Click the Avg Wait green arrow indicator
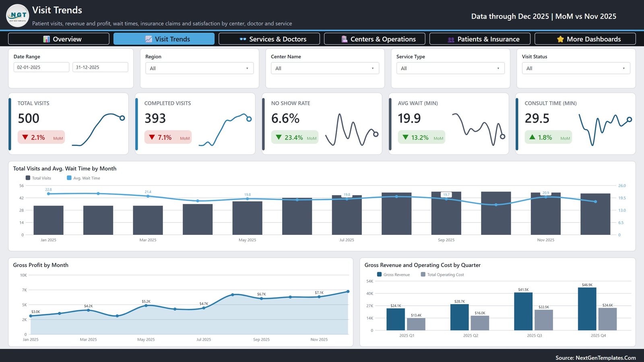 405,137
